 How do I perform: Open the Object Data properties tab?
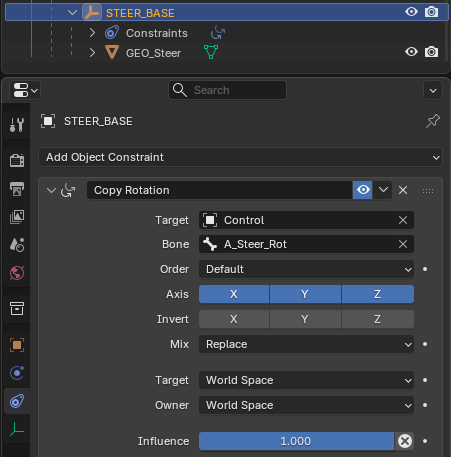[17, 429]
